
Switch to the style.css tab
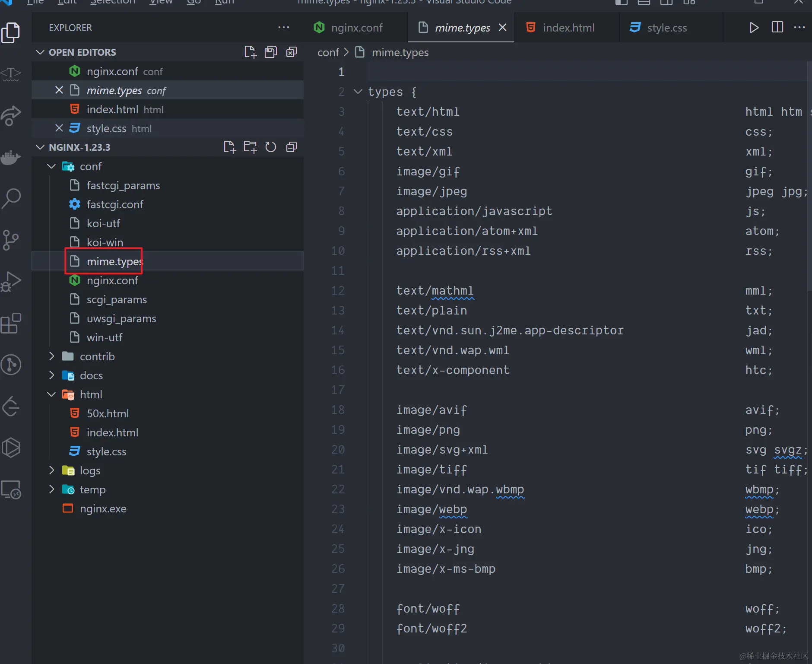(671, 28)
